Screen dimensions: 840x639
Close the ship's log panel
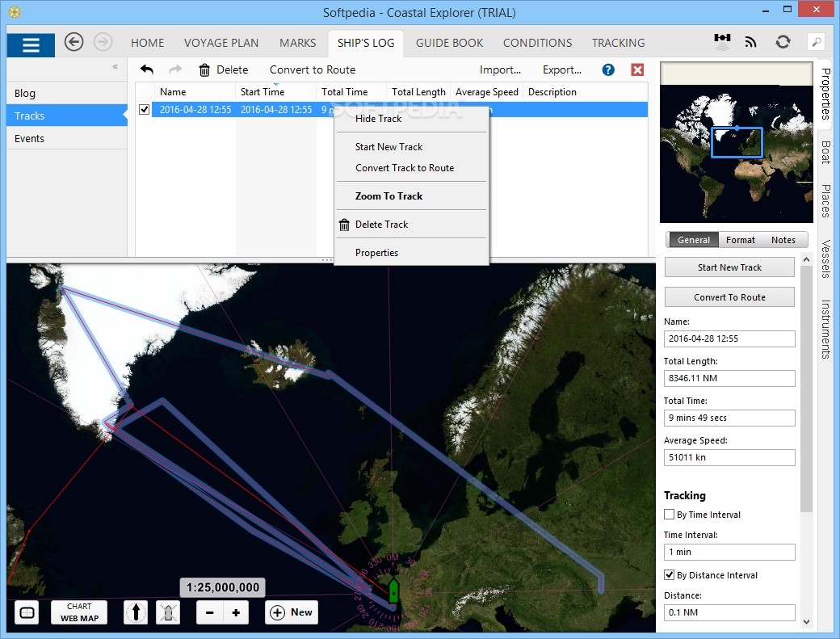click(637, 69)
